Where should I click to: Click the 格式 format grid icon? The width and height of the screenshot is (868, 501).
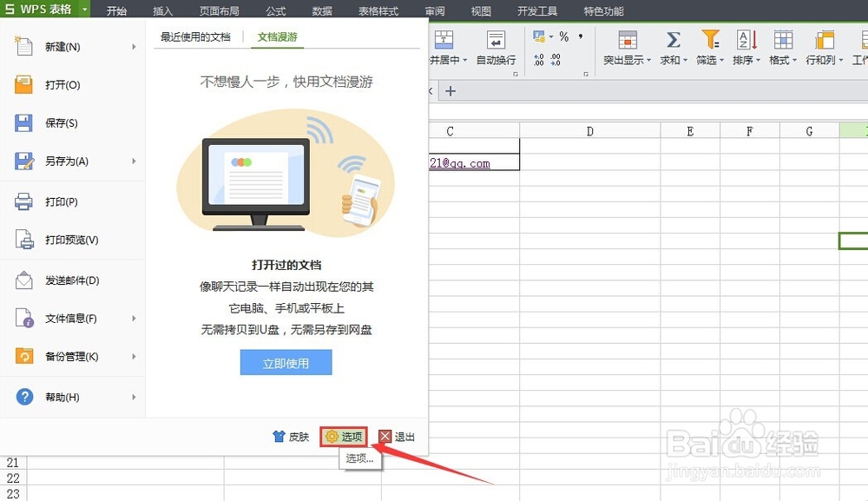pyautogui.click(x=783, y=40)
